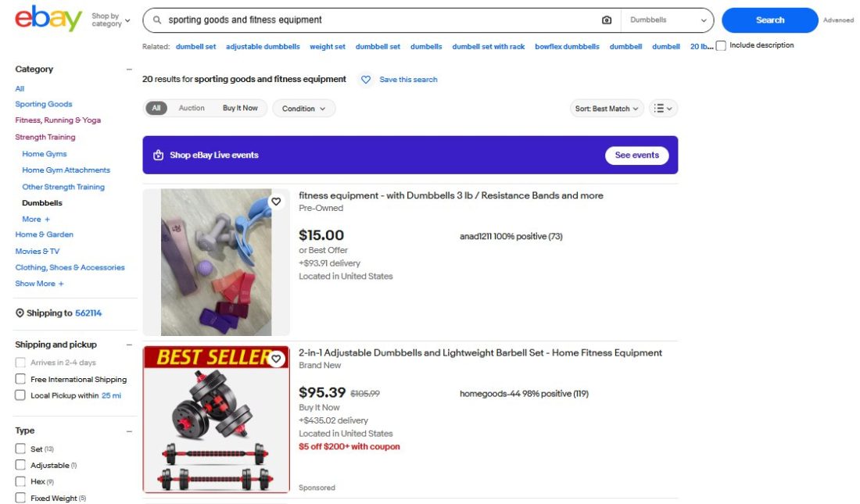Open the Dumbbells category selector in search bar
The image size is (860, 504).
coord(668,20)
